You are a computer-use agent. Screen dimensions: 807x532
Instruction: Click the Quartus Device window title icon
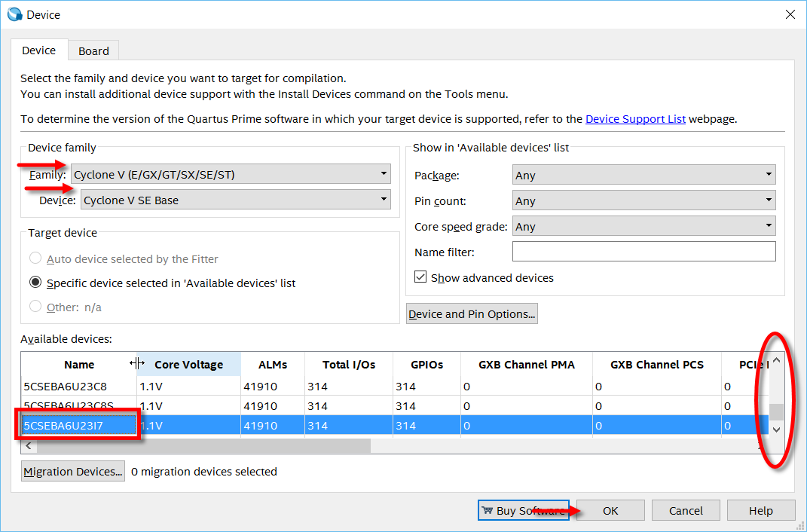pos(14,14)
